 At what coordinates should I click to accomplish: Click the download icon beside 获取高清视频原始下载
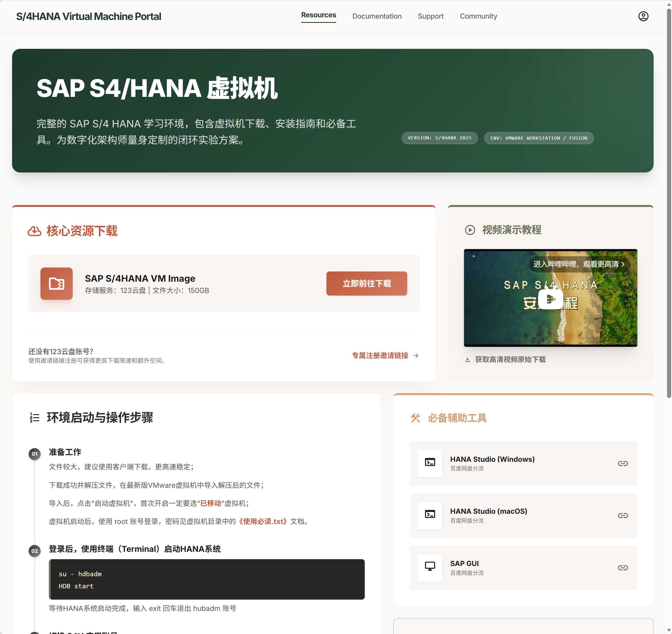tap(467, 360)
